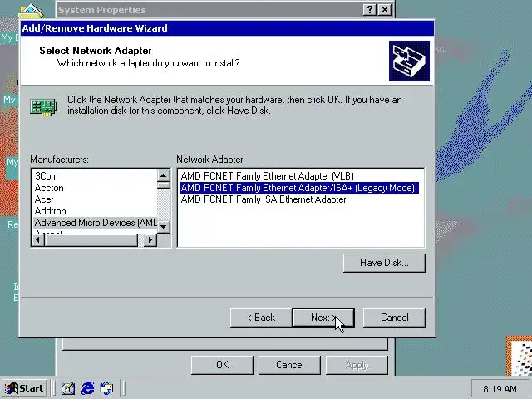Image resolution: width=532 pixels, height=399 pixels.
Task: Click manufacturers list left scroll arrow
Action: coord(38,240)
